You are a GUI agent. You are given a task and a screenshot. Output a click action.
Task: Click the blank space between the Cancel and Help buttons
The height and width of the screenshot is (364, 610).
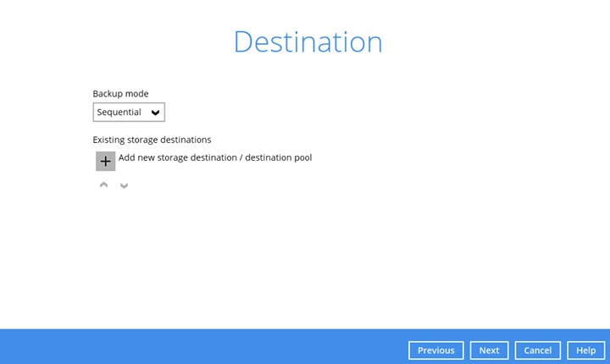pos(563,350)
